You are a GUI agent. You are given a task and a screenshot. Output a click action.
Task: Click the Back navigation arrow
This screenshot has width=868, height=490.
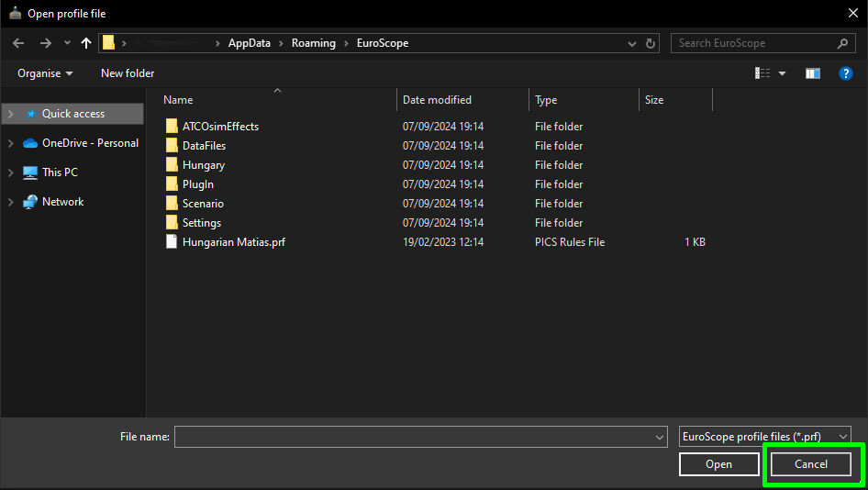pos(18,43)
